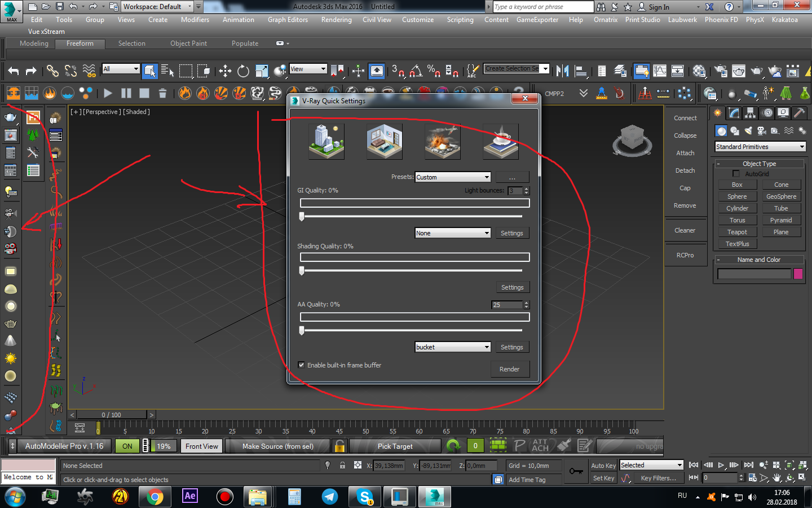The image size is (812, 508).
Task: Open the Hierarchy command panel tab
Action: (x=750, y=113)
